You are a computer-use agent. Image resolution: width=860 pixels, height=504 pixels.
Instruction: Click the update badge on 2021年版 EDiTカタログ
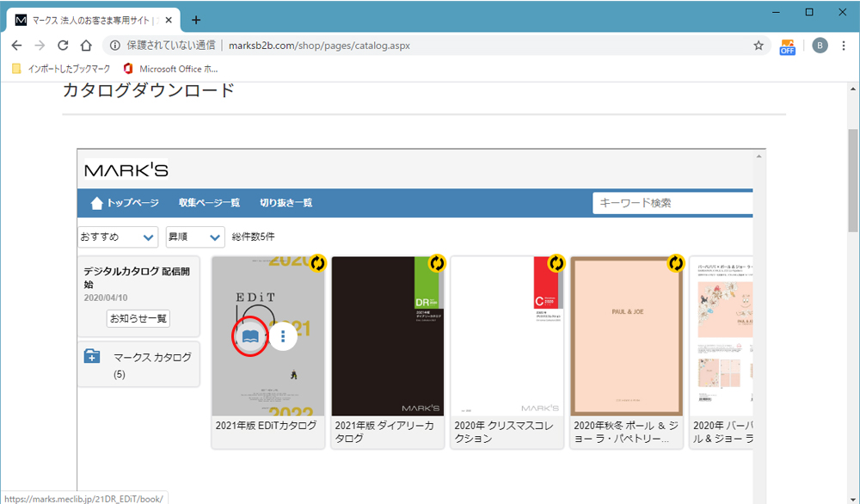pos(317,263)
